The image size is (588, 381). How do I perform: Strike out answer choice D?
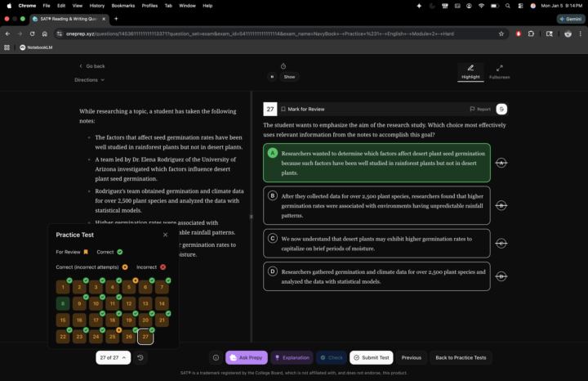(x=501, y=276)
